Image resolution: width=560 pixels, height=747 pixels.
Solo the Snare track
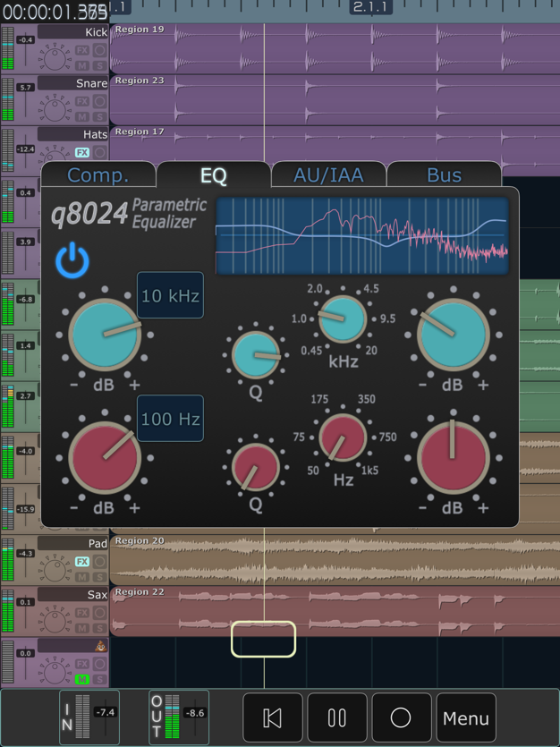point(100,117)
